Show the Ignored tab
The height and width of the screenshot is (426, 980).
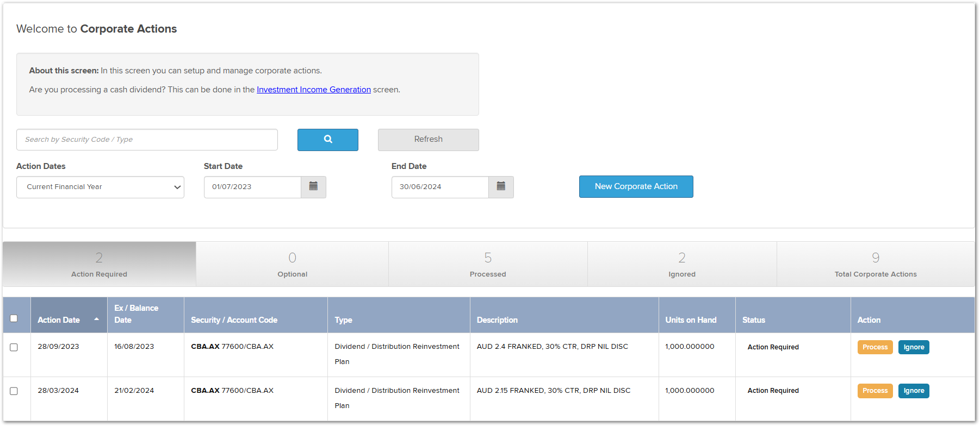[x=682, y=264]
